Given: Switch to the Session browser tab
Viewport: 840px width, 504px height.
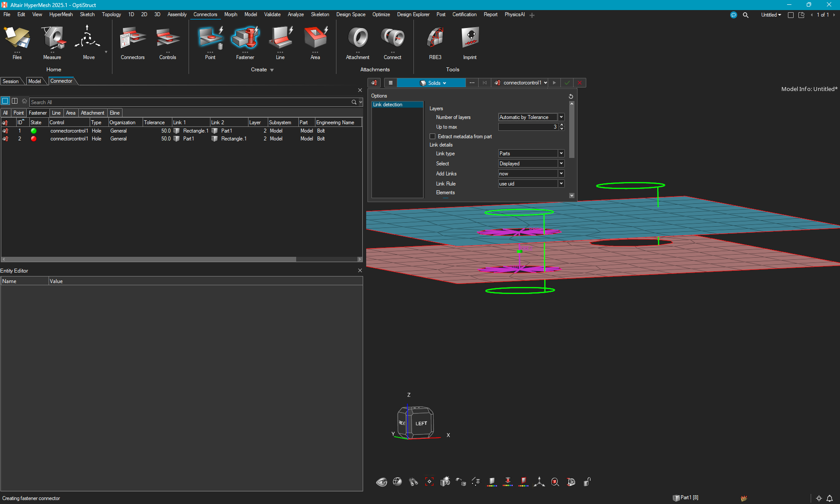Looking at the screenshot, I should tap(10, 81).
